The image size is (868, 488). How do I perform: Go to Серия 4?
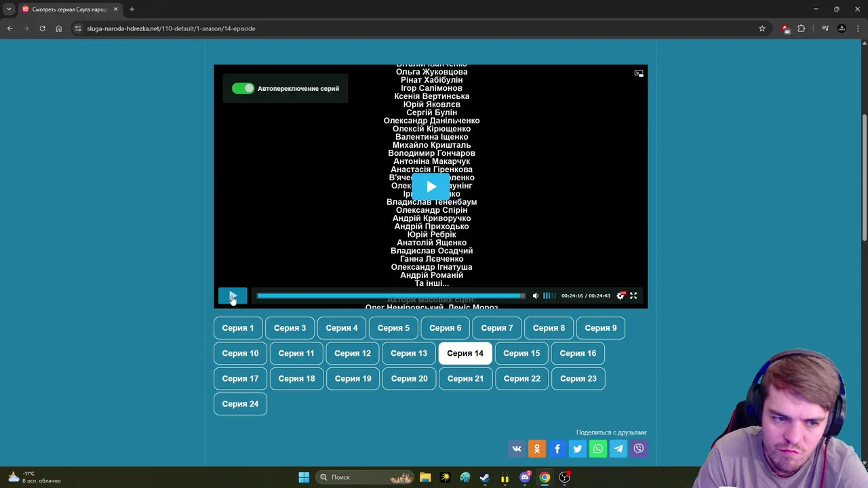pos(342,328)
